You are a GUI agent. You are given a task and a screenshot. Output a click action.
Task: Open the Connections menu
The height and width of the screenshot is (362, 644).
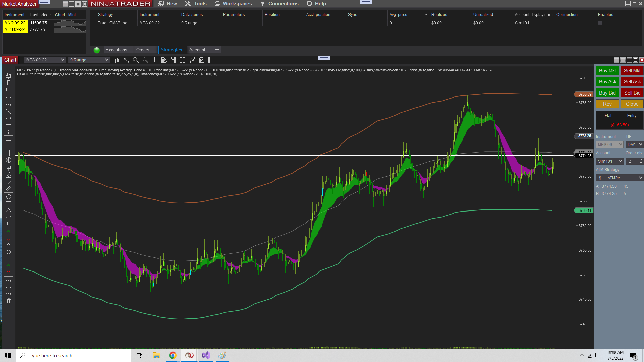pyautogui.click(x=279, y=4)
